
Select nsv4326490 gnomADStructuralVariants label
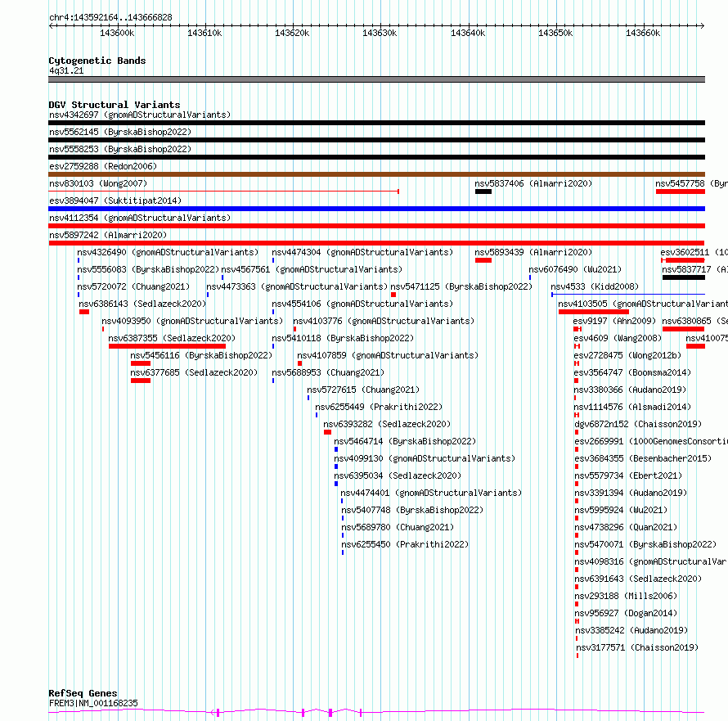click(x=168, y=252)
